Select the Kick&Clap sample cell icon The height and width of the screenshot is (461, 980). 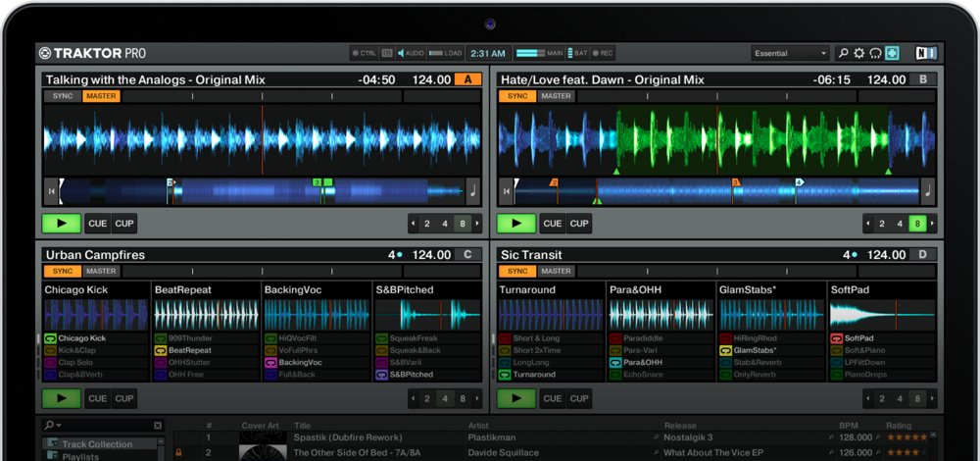pyautogui.click(x=51, y=350)
